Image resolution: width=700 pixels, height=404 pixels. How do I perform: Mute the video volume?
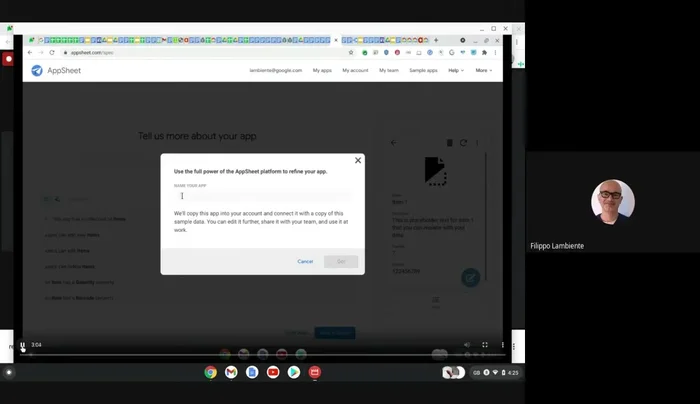[467, 345]
